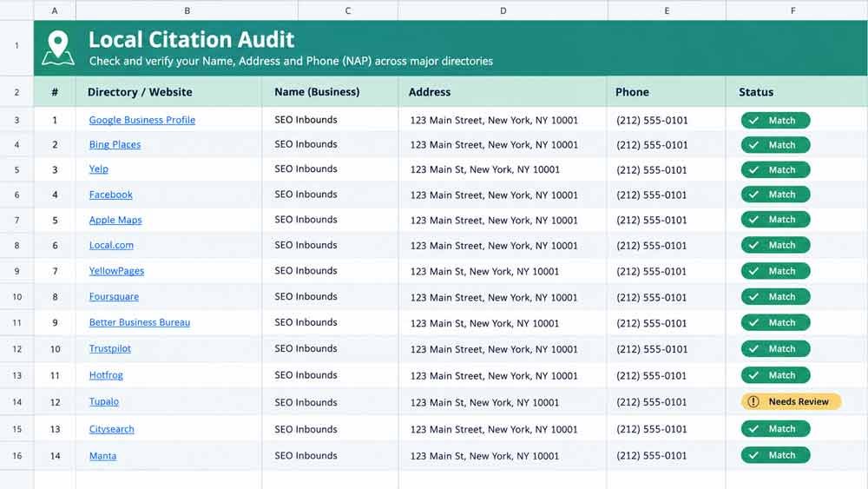Select the Citysearch row business name cell

tap(330, 429)
